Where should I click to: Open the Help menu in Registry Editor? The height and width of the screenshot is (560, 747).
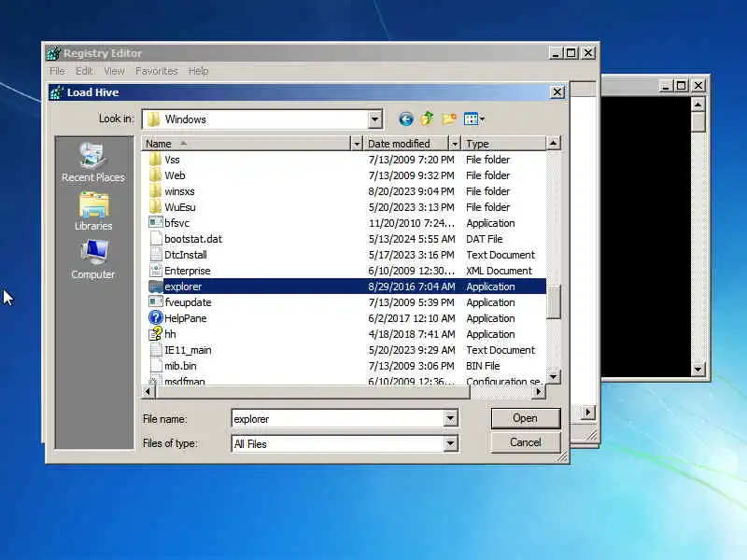pyautogui.click(x=198, y=71)
